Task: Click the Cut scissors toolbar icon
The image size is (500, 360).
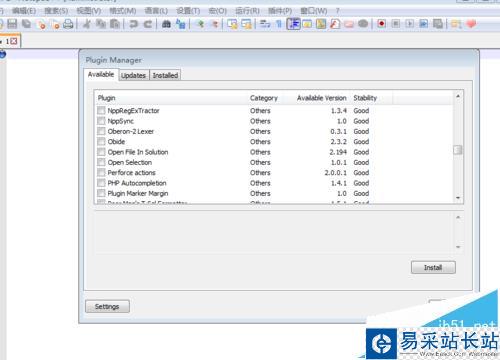Action: tap(87, 24)
